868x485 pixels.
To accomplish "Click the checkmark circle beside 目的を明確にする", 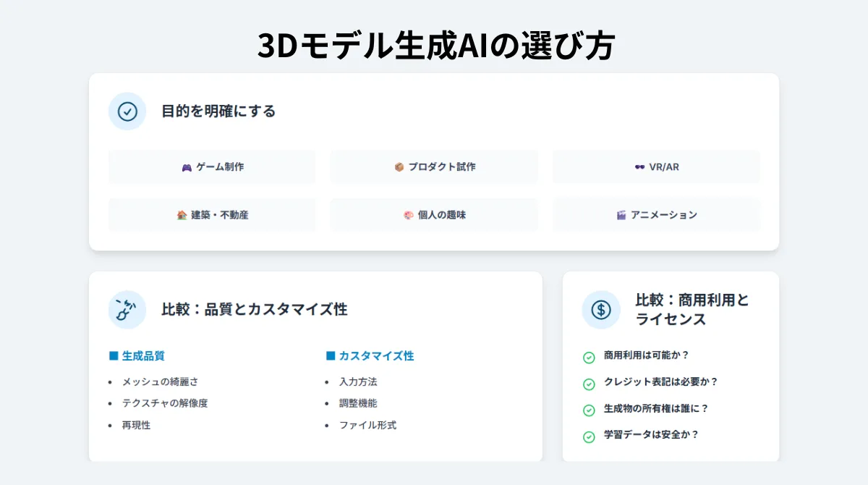I will point(127,111).
